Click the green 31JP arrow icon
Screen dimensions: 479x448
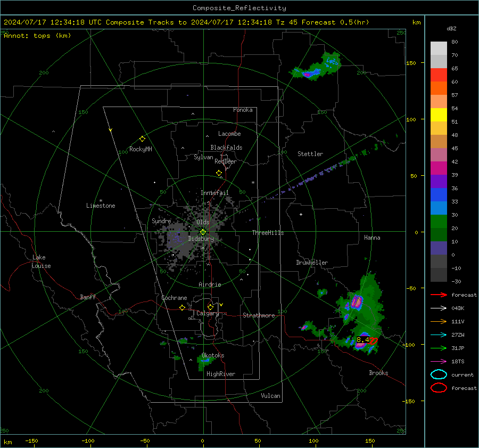coord(439,348)
